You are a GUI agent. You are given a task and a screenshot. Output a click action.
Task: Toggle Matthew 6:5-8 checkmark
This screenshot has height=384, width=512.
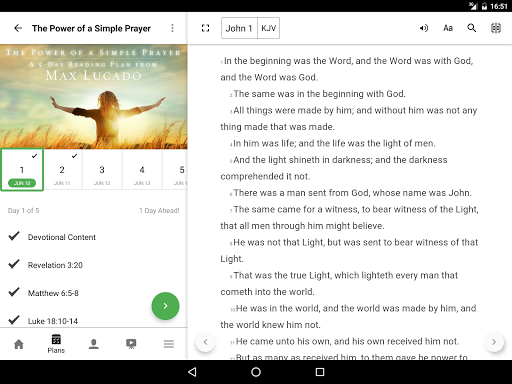click(x=14, y=292)
